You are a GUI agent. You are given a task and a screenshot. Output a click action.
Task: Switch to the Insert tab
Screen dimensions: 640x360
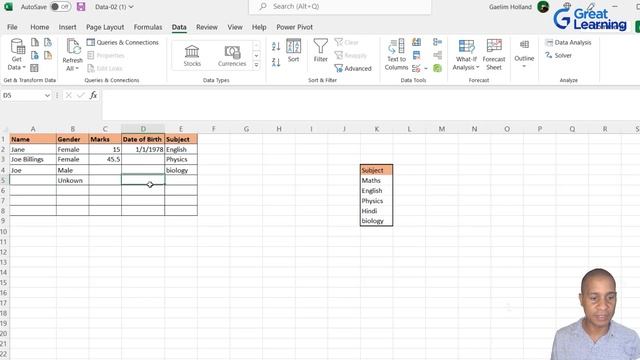[67, 27]
